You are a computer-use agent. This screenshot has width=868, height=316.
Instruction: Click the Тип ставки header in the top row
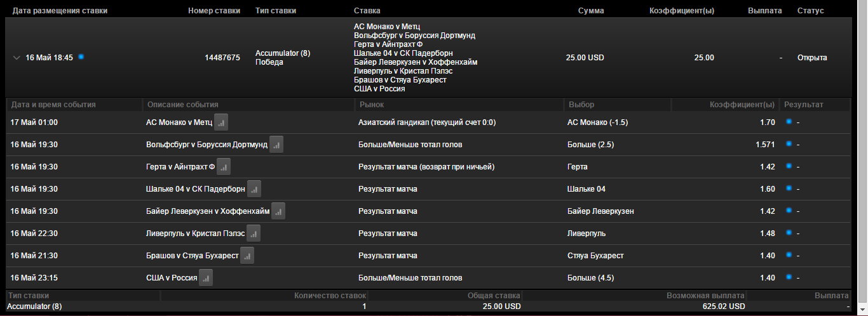click(x=275, y=11)
